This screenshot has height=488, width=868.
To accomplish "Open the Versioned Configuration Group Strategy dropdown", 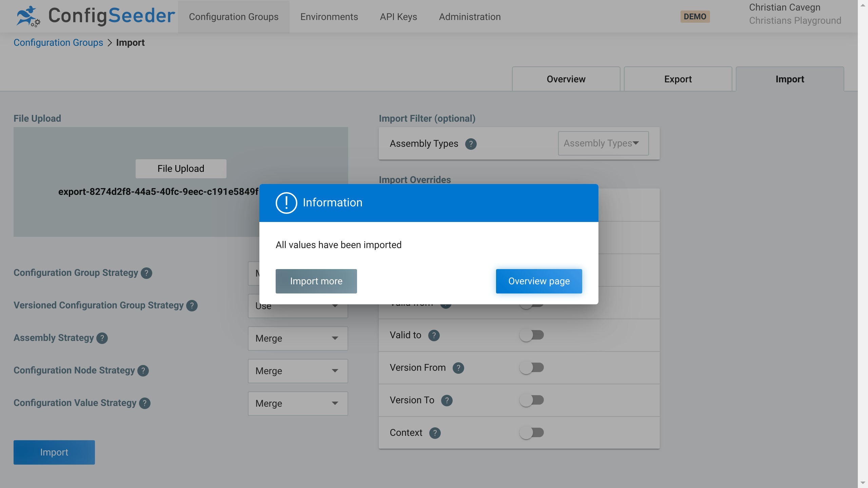I will click(297, 306).
